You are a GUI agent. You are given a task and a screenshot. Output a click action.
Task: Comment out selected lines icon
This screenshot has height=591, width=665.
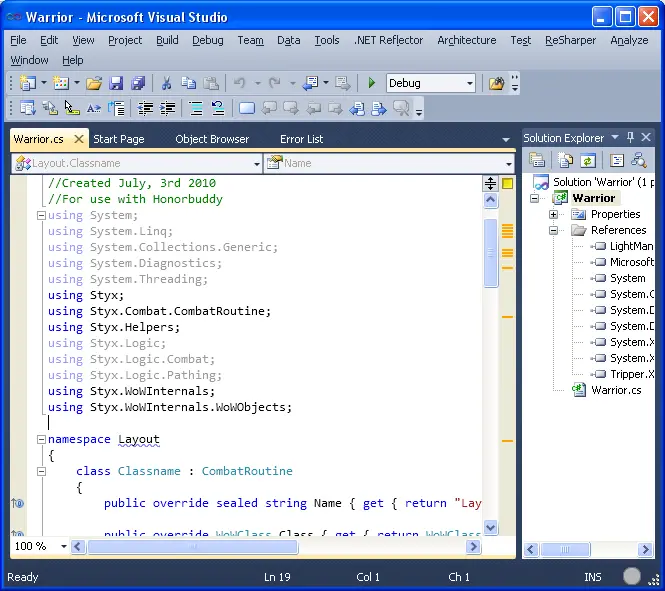tap(196, 109)
